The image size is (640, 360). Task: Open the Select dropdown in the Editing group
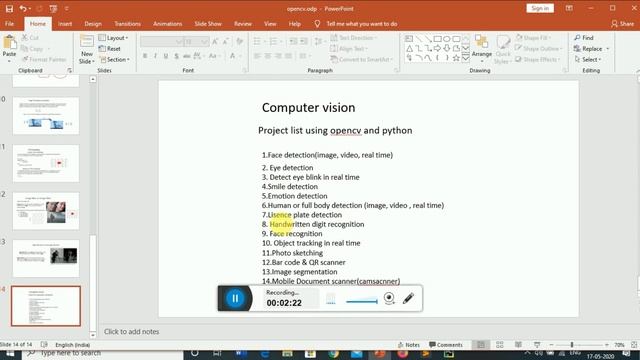tap(588, 60)
